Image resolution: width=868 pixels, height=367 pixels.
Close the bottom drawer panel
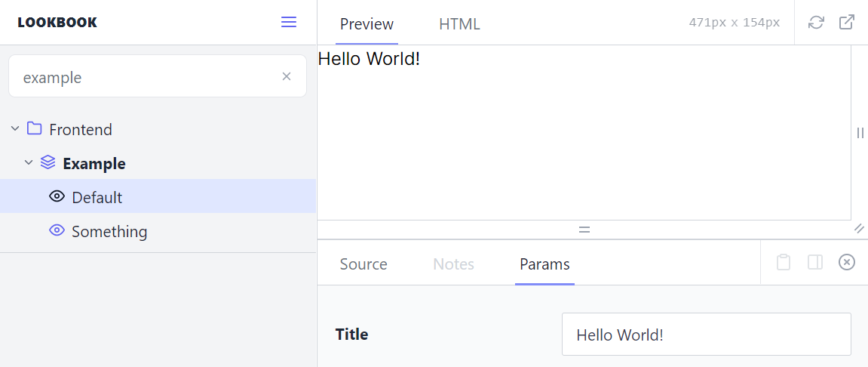pos(846,262)
